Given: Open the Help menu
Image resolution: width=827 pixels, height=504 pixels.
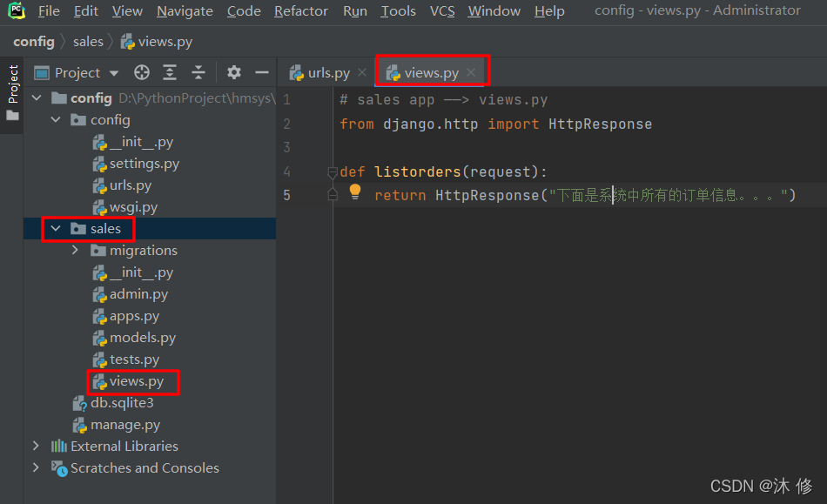Looking at the screenshot, I should pos(549,11).
